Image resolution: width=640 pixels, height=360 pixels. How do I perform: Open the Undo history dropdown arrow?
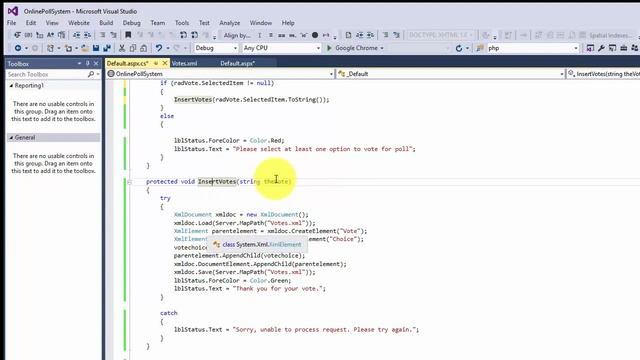point(168,48)
